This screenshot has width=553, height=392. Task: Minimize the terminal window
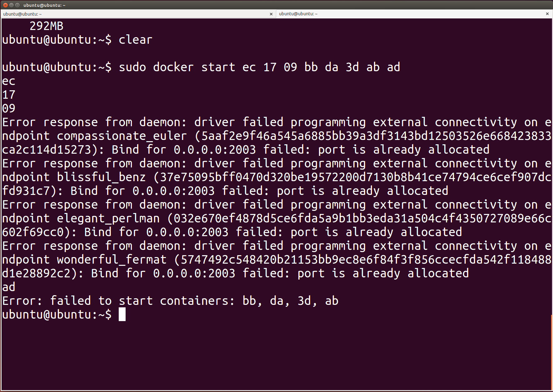tap(12, 5)
